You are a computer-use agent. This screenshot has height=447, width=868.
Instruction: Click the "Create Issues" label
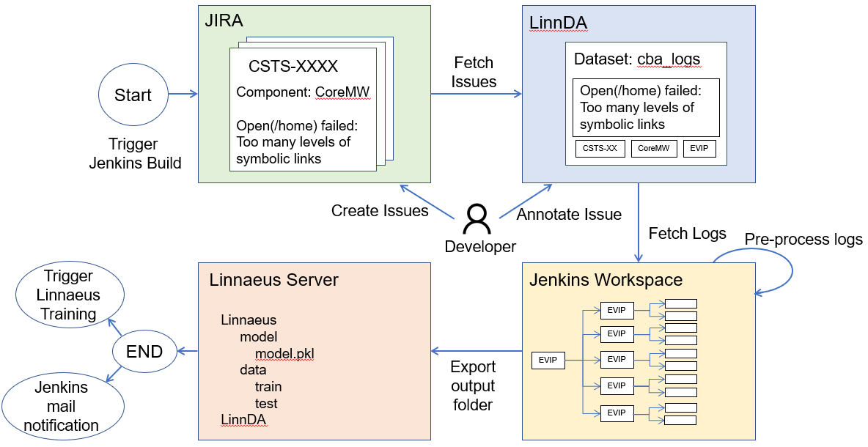click(380, 211)
